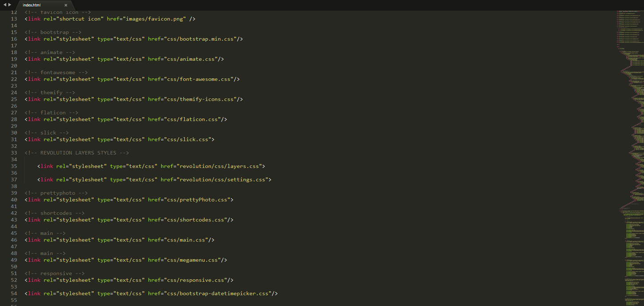Click the flaticon comment
The width and height of the screenshot is (644, 306).
[52, 113]
